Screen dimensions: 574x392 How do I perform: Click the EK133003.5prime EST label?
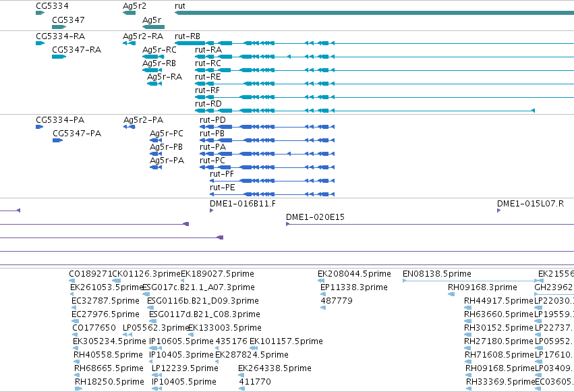[x=225, y=328]
